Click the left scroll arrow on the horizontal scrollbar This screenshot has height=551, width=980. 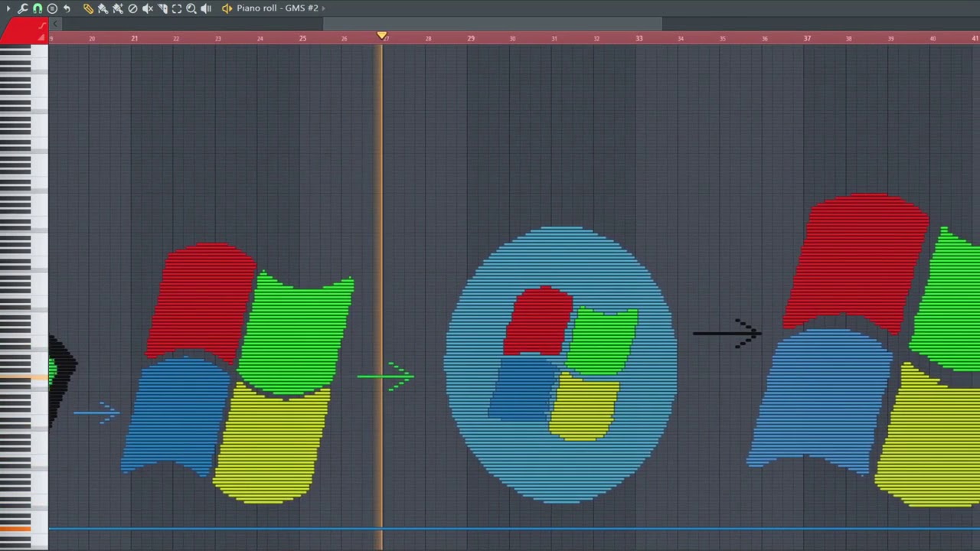[x=55, y=24]
